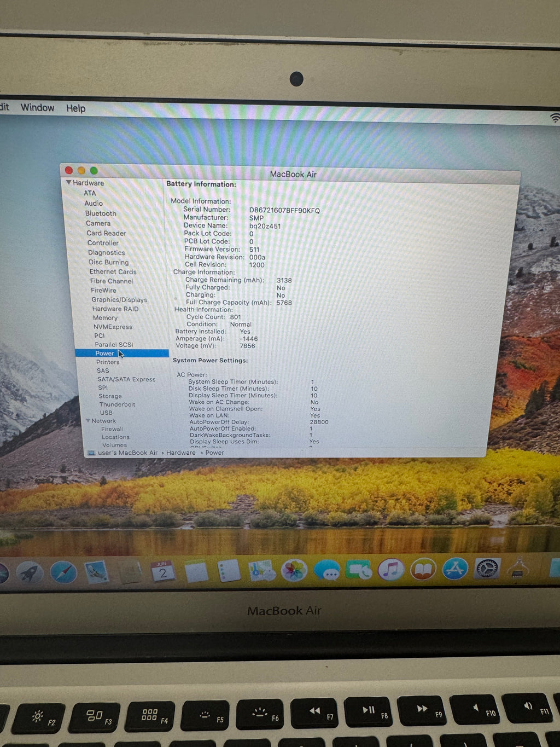Screen dimensions: 560x747
Task: Select Hardware RAID in the sidebar
Action: 115,309
